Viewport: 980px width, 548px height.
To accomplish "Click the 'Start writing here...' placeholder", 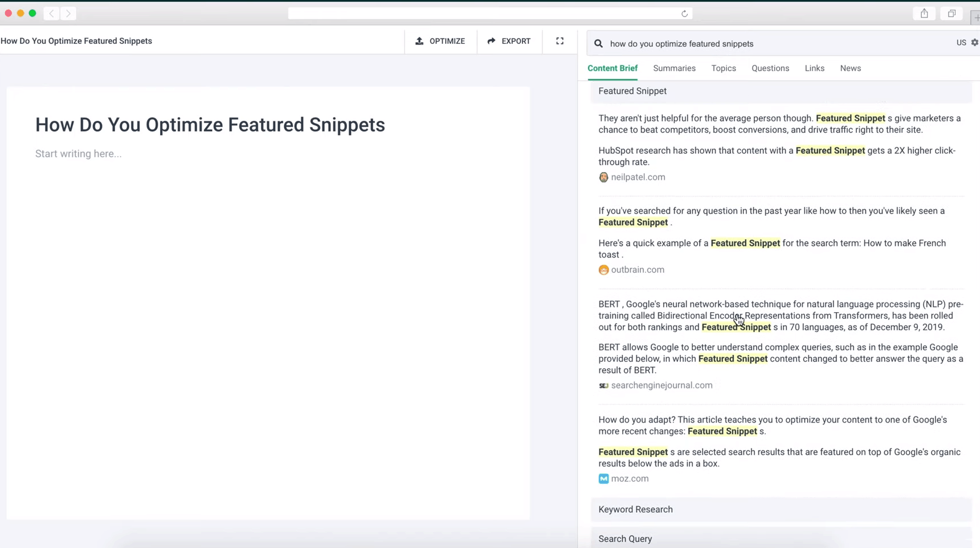I will tap(79, 154).
